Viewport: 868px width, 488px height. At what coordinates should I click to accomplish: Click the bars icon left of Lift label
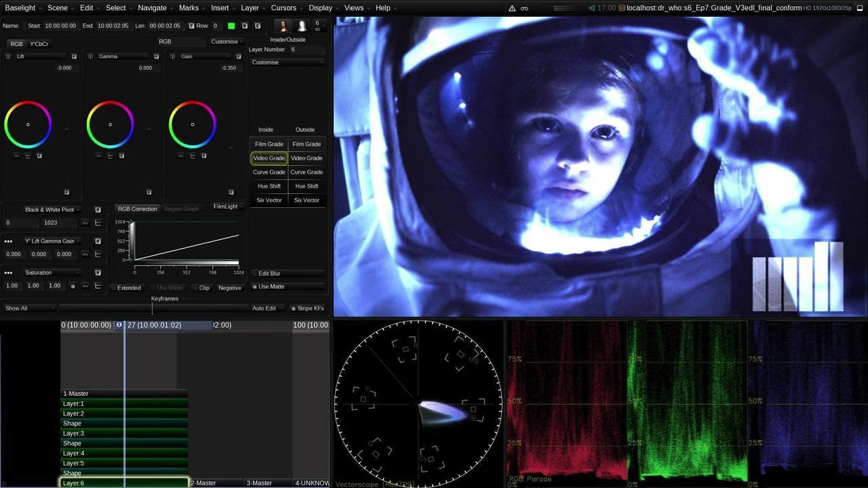click(x=9, y=56)
